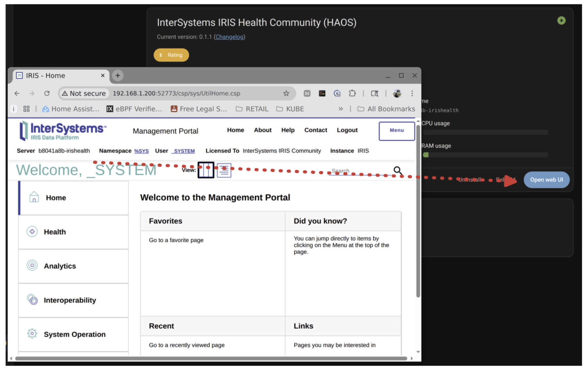
Task: Click the Analytics target icon
Action: coord(32,265)
